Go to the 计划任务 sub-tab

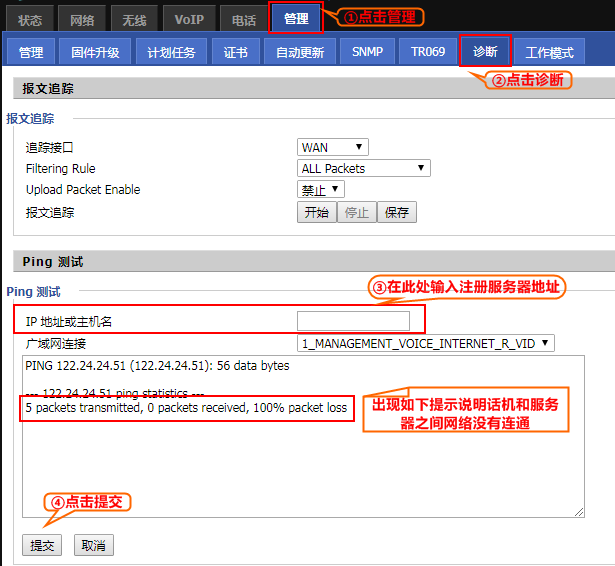pyautogui.click(x=171, y=52)
